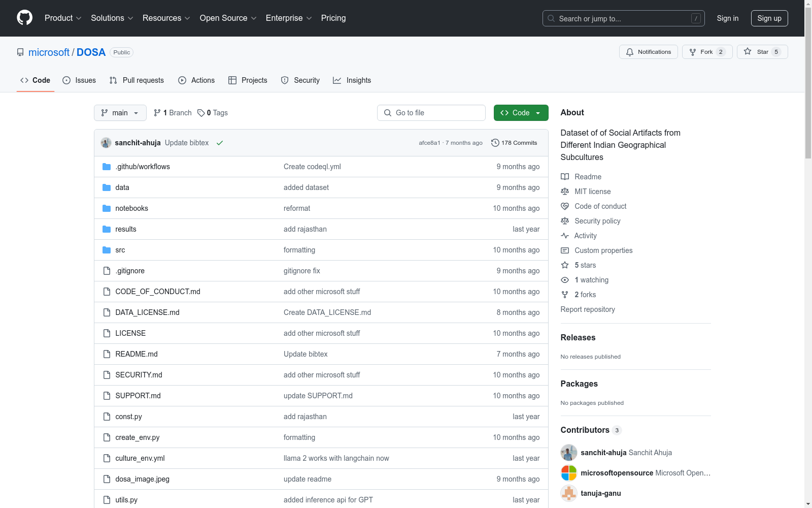Image resolution: width=812 pixels, height=508 pixels.
Task: Open the Enterprise dropdown menu
Action: click(289, 18)
